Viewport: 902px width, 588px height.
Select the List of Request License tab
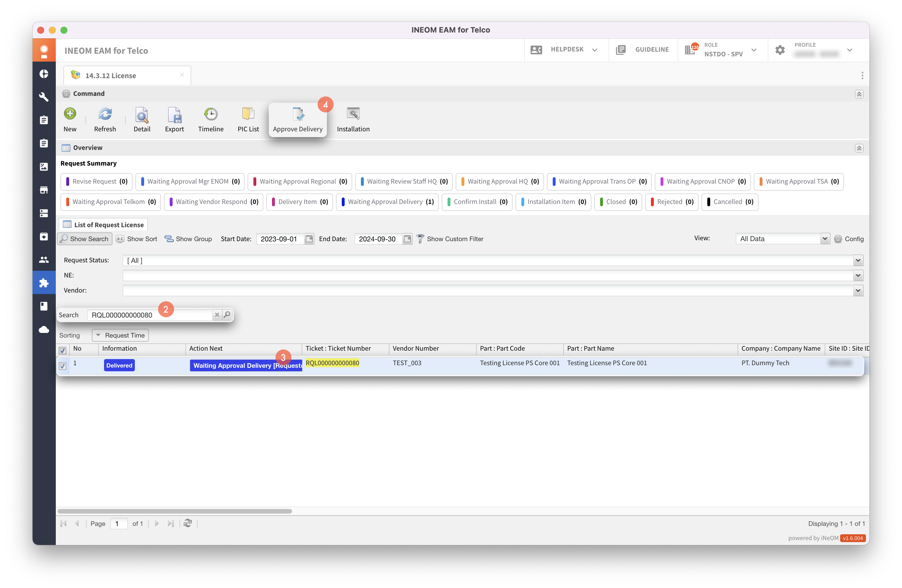[103, 225]
